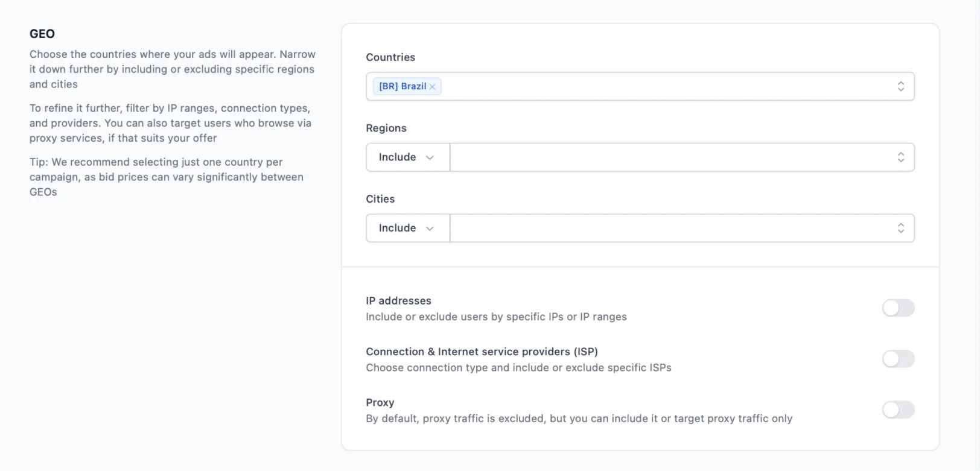The height and width of the screenshot is (471, 980).
Task: Open the Cities list arrows icon
Action: 900,228
